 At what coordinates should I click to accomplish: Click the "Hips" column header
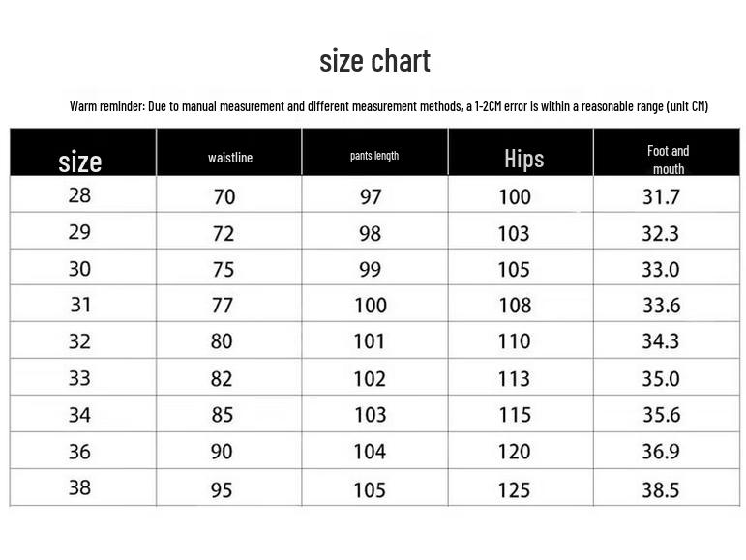523,159
